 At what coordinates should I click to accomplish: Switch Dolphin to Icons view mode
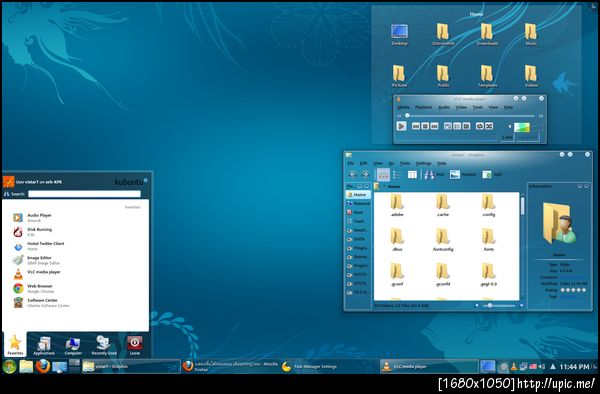[x=383, y=175]
